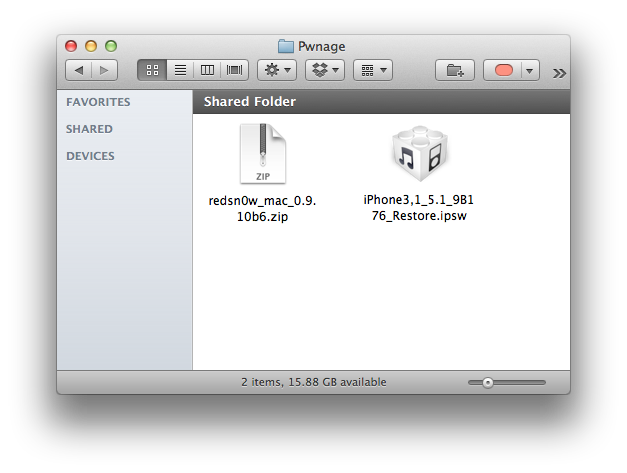Click the redsn0w_mac_0.9.10b6.zip filename label
Screen dimensions: 627x473
pos(262,208)
